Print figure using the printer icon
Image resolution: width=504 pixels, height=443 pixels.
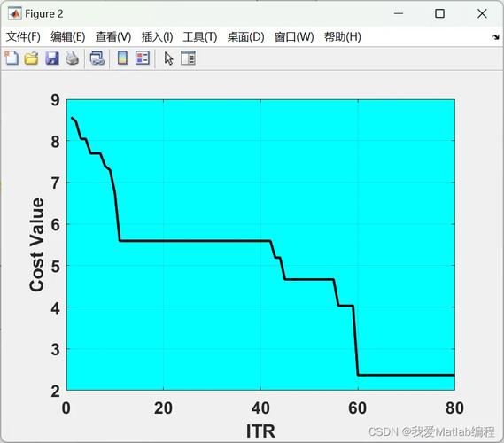(x=73, y=58)
